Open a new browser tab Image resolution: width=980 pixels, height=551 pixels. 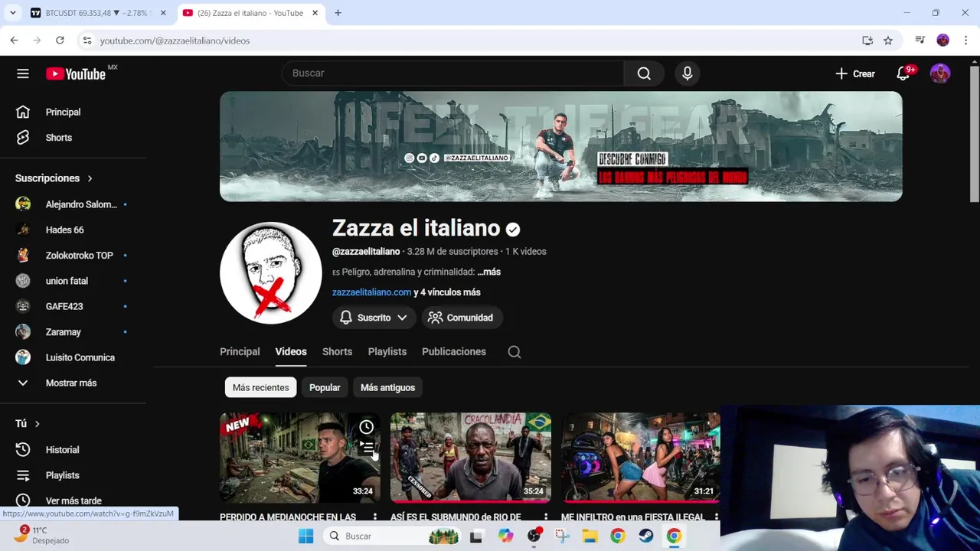pyautogui.click(x=338, y=13)
